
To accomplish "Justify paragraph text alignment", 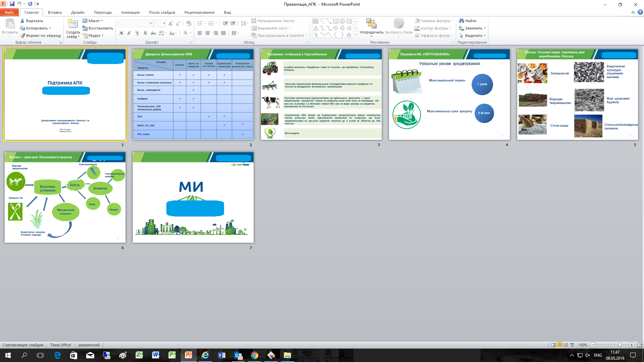I will tap(223, 33).
